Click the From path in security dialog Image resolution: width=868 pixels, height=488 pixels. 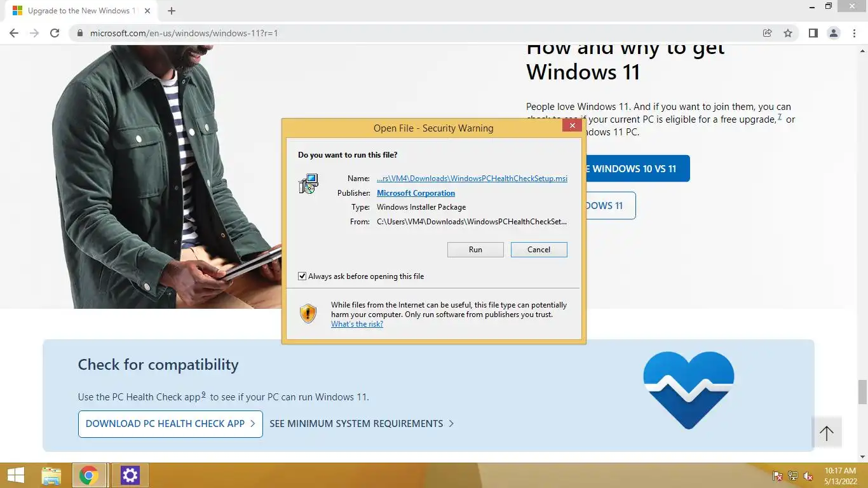[471, 222]
